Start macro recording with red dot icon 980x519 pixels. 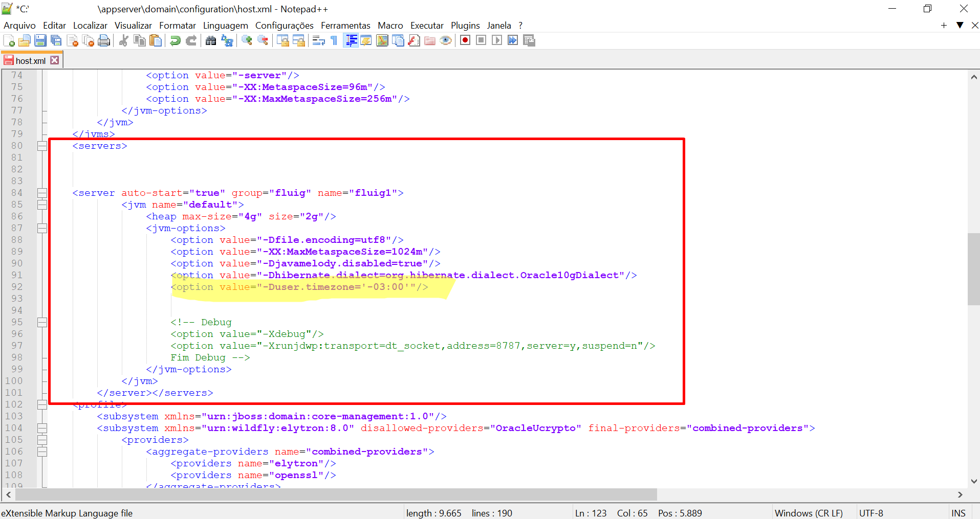point(465,40)
